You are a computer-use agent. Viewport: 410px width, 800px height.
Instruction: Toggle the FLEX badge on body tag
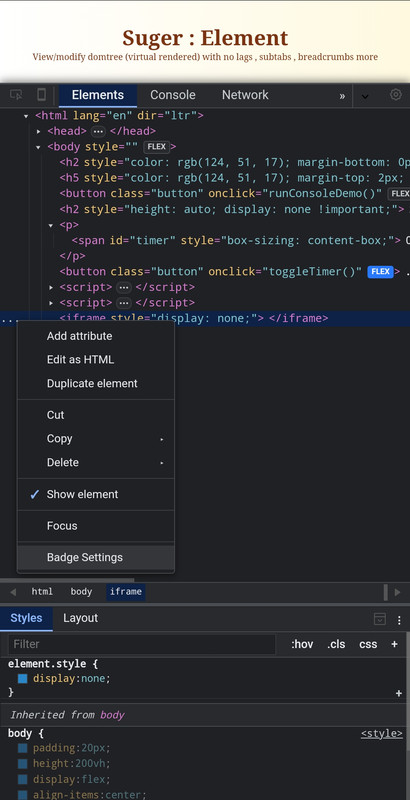coord(157,147)
